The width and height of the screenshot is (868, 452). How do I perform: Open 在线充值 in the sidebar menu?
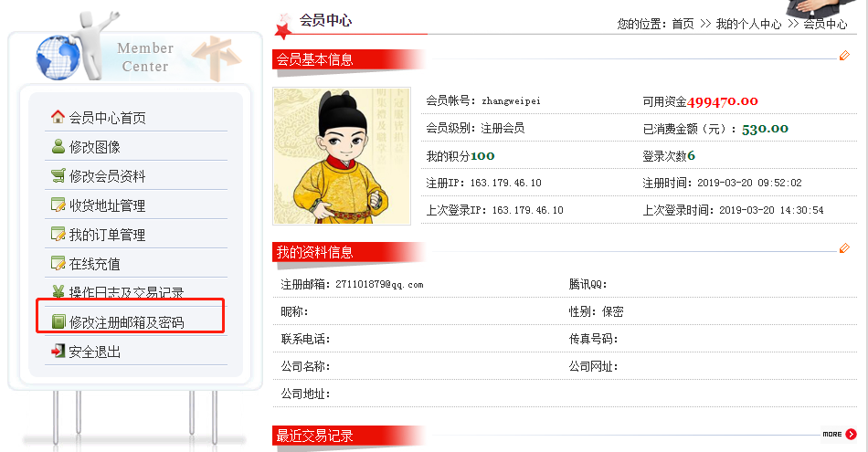click(x=95, y=264)
